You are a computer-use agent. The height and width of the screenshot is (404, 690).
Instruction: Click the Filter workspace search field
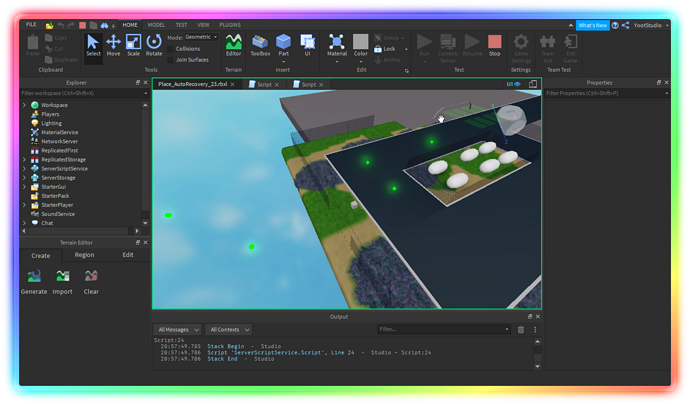pyautogui.click(x=84, y=93)
